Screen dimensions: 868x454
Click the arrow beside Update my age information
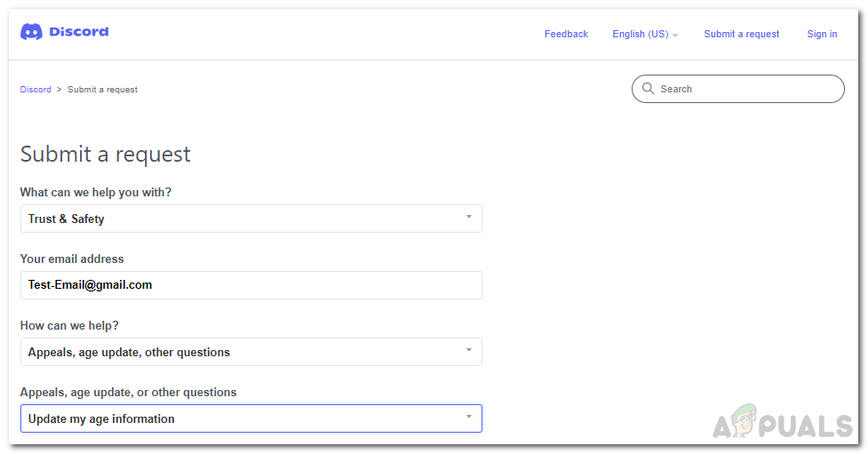(x=468, y=417)
